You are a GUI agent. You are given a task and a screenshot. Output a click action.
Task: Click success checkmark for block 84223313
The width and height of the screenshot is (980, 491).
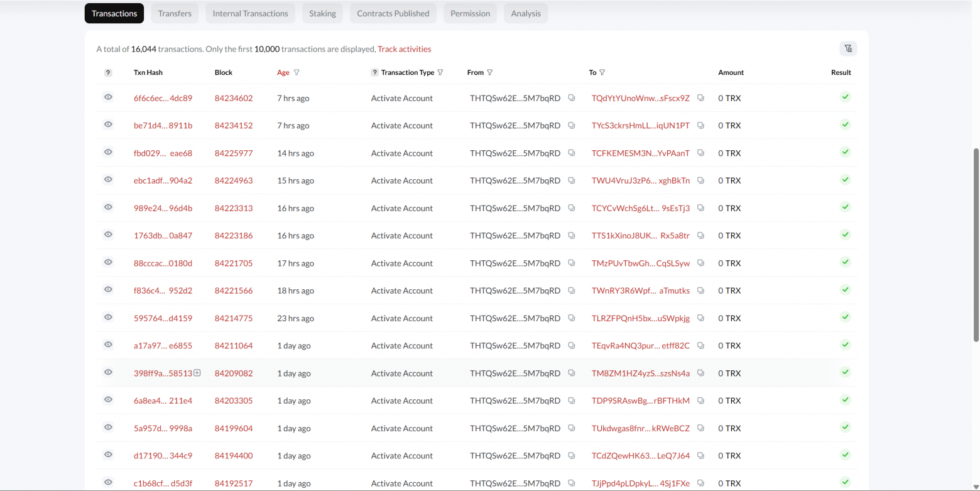(x=846, y=207)
